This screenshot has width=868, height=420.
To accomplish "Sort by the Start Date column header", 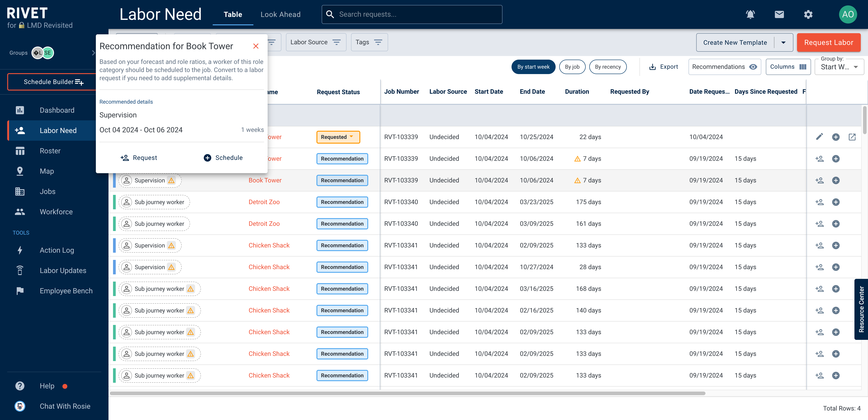I will tap(488, 91).
